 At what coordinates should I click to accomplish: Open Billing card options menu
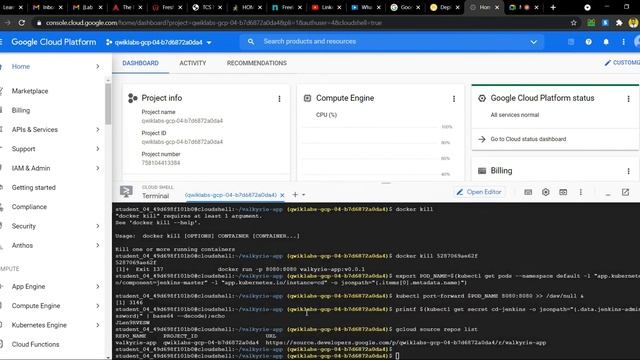coord(628,171)
